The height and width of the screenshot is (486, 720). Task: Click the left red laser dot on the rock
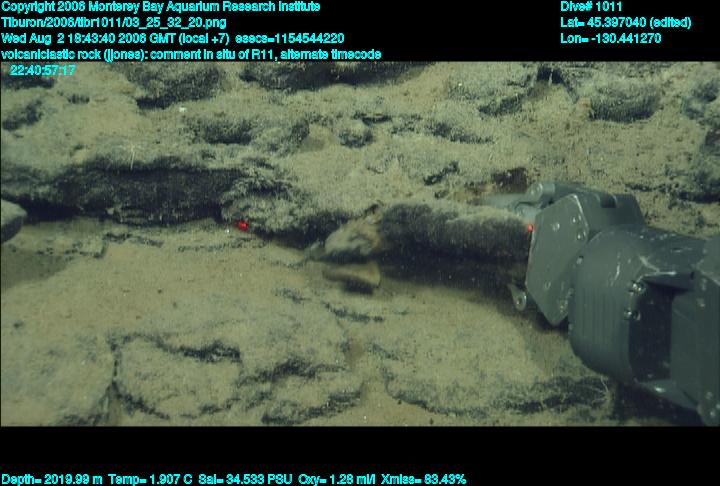241,225
